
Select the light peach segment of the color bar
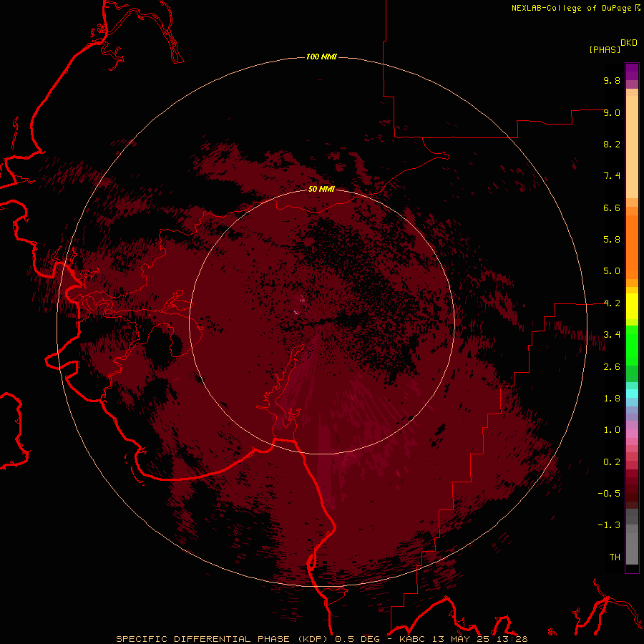coord(632,147)
